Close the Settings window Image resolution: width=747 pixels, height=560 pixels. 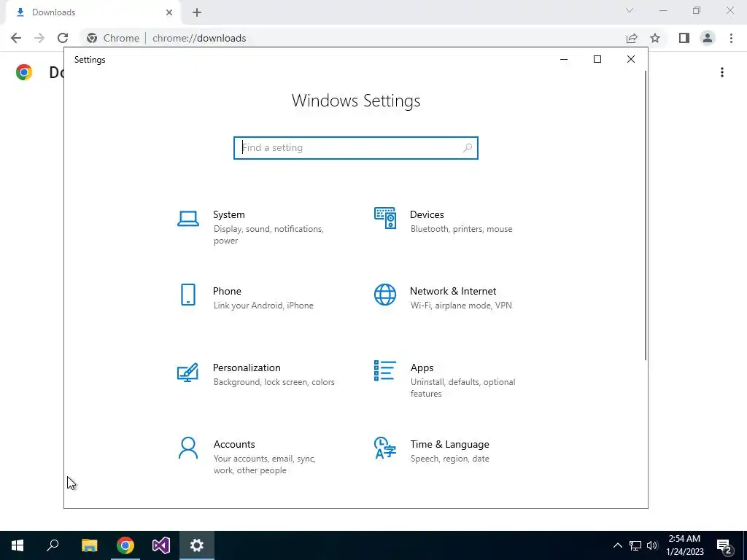click(x=631, y=60)
